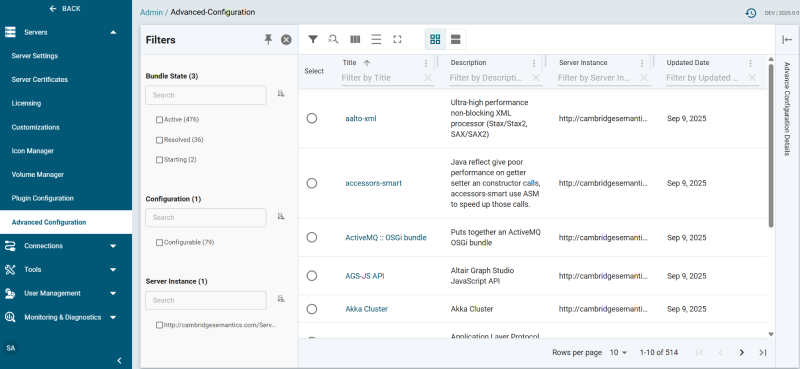Open the ActiveMQ :: OSGi bundle link
The image size is (800, 369).
[x=386, y=237]
